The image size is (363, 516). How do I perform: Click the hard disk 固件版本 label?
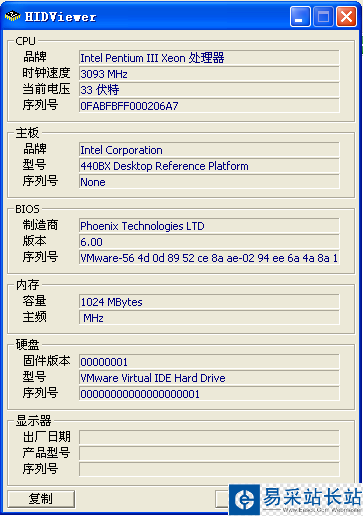46,361
